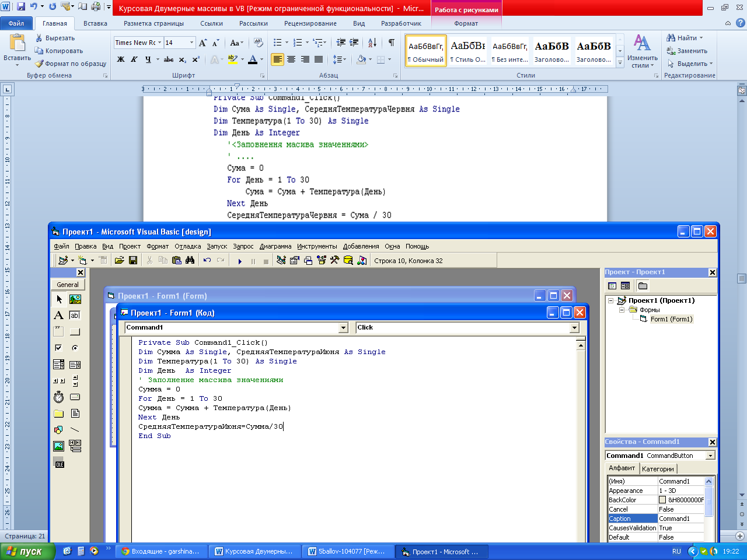Image resolution: width=747 pixels, height=560 pixels.
Task: Click the BackColor swatch in Properties
Action: pos(662,500)
